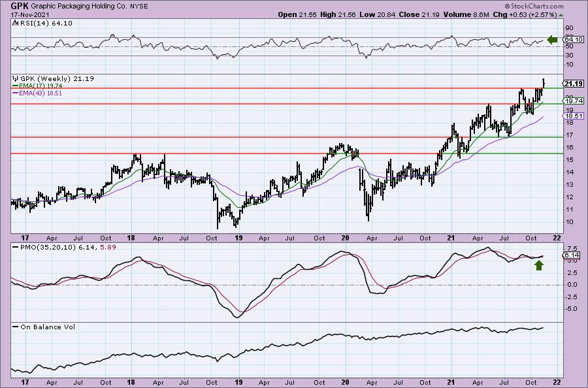Click the Volume 8.6M readout
This screenshot has height=388, width=588.
coord(466,14)
